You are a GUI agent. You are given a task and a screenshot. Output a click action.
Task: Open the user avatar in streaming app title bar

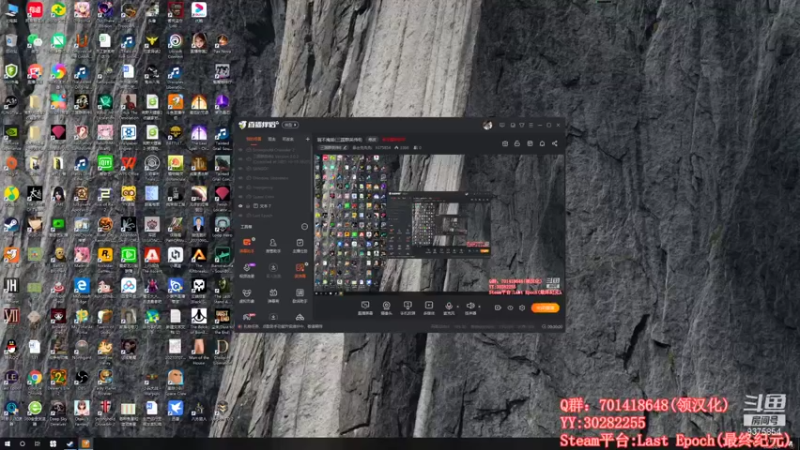click(488, 125)
